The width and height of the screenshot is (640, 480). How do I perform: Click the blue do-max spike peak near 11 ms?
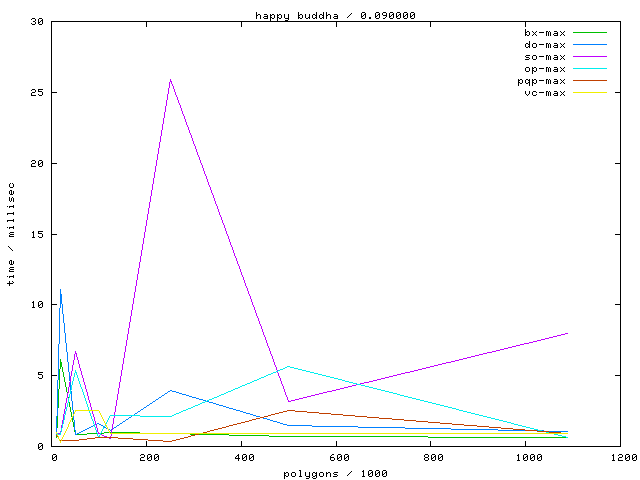[x=61, y=290]
